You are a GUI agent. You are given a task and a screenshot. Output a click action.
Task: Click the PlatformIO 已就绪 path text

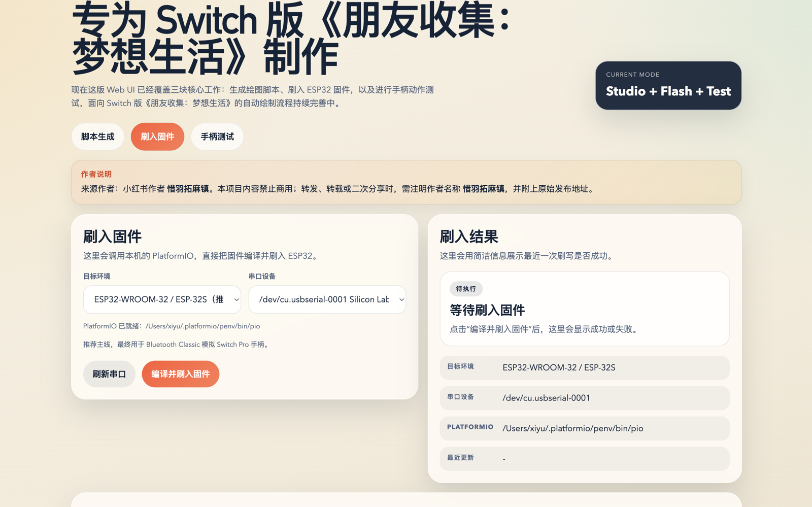click(172, 326)
